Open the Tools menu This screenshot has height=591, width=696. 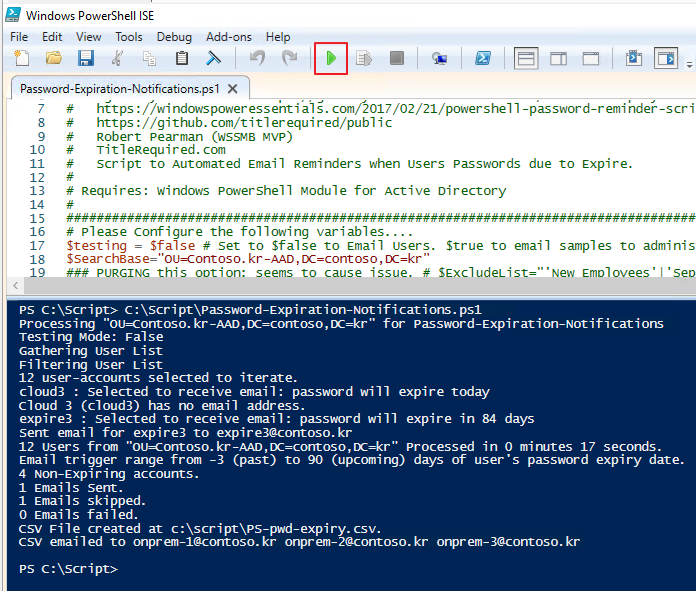tap(129, 37)
